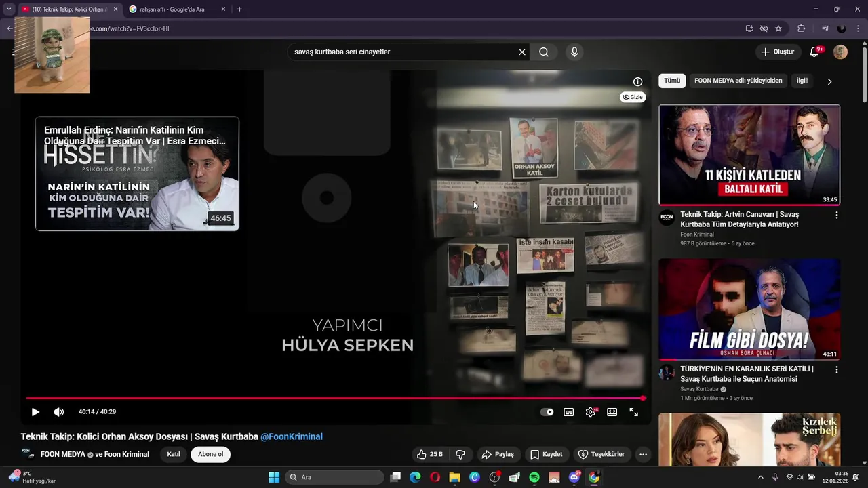Select the Tümü filter chip

[x=672, y=81]
